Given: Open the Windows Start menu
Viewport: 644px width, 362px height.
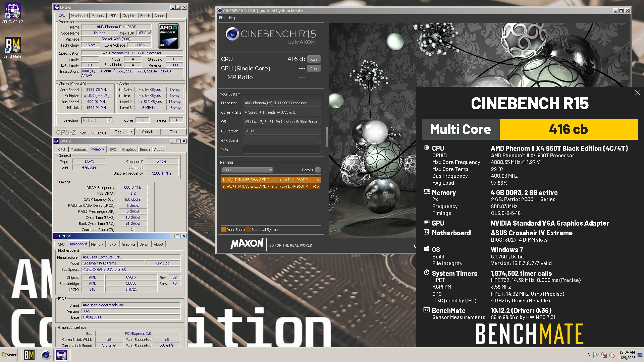Looking at the screenshot, I should [9, 355].
